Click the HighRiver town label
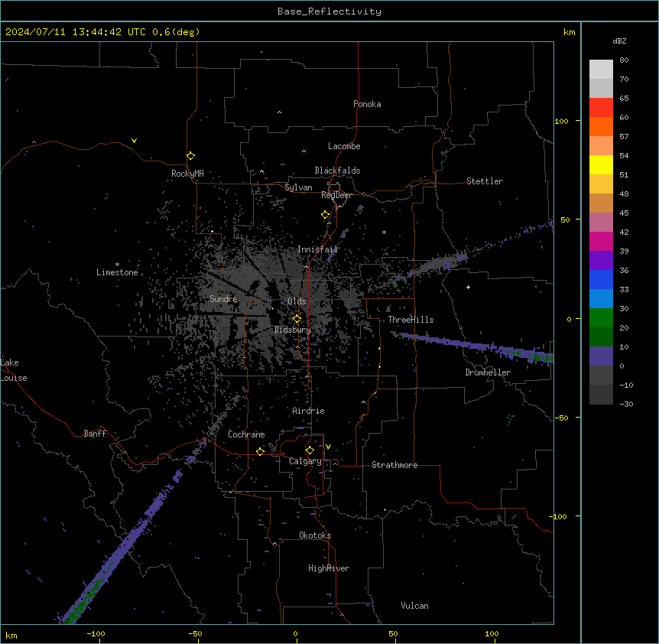This screenshot has height=644, width=659. tap(329, 568)
